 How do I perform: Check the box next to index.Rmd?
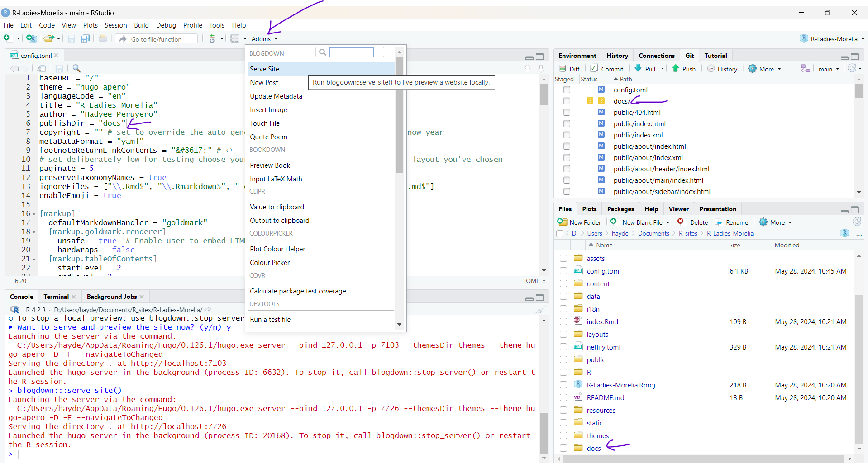coord(563,321)
